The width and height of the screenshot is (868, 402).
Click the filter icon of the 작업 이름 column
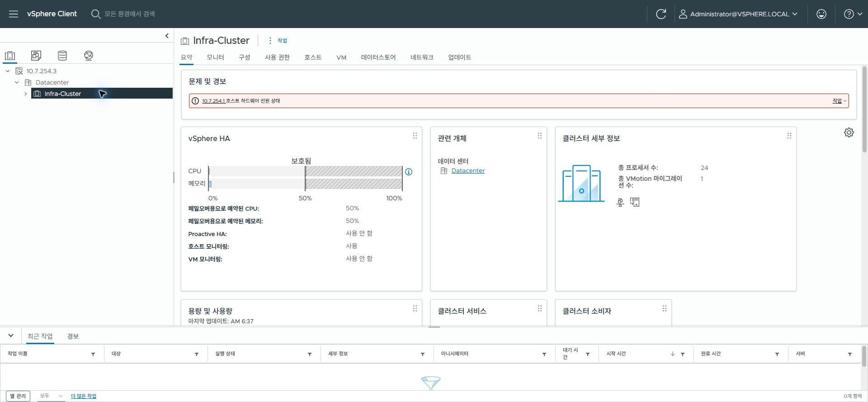[93, 354]
